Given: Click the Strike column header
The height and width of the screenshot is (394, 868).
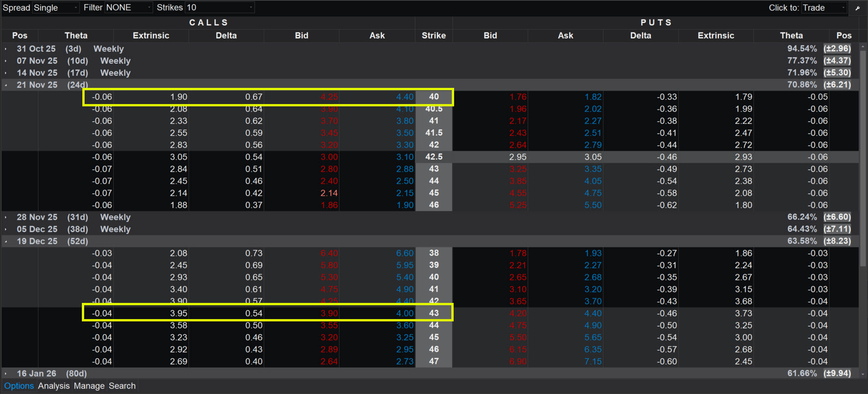Looking at the screenshot, I should tap(433, 36).
